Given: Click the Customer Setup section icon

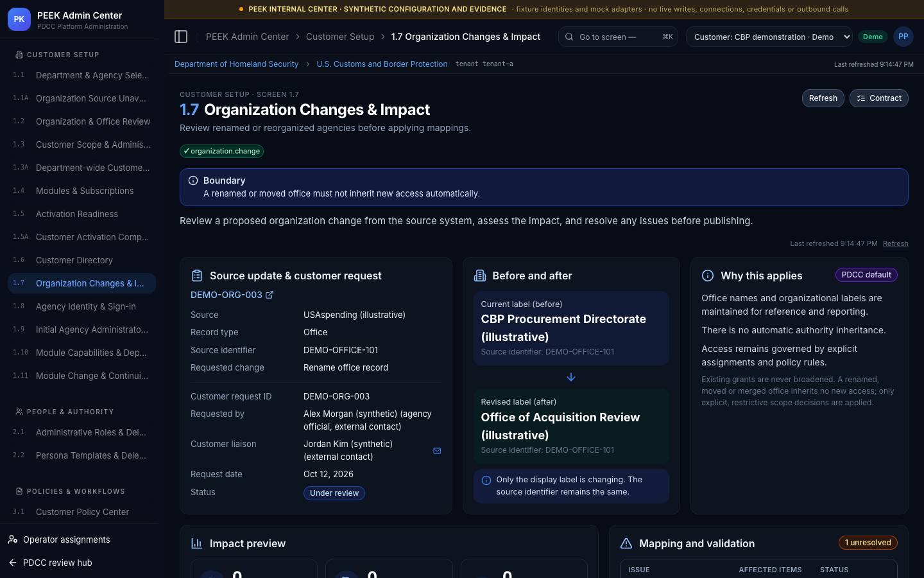Looking at the screenshot, I should click(19, 55).
